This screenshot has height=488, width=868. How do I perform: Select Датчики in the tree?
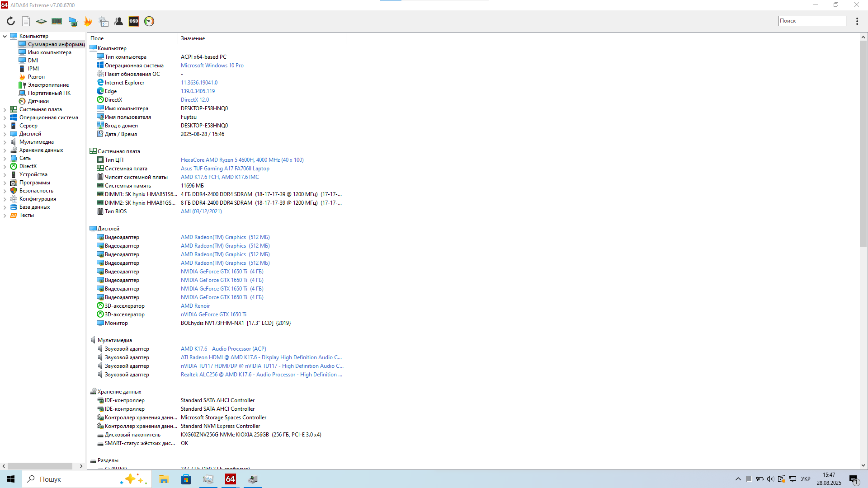pos(38,101)
